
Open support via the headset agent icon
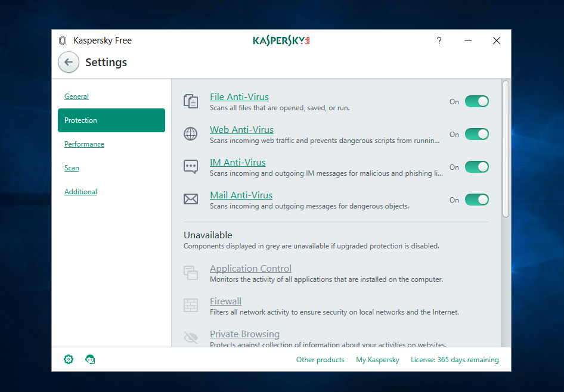[x=90, y=359]
